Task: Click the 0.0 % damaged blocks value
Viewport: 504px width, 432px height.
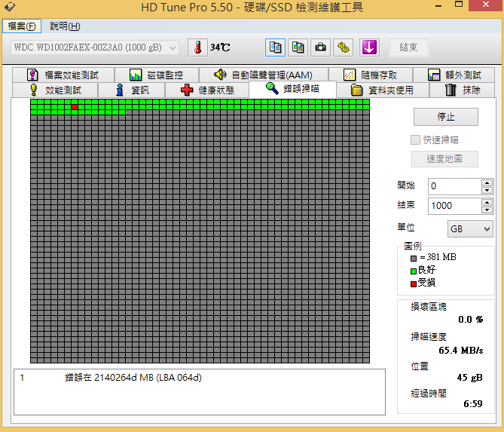Action: pyautogui.click(x=471, y=320)
